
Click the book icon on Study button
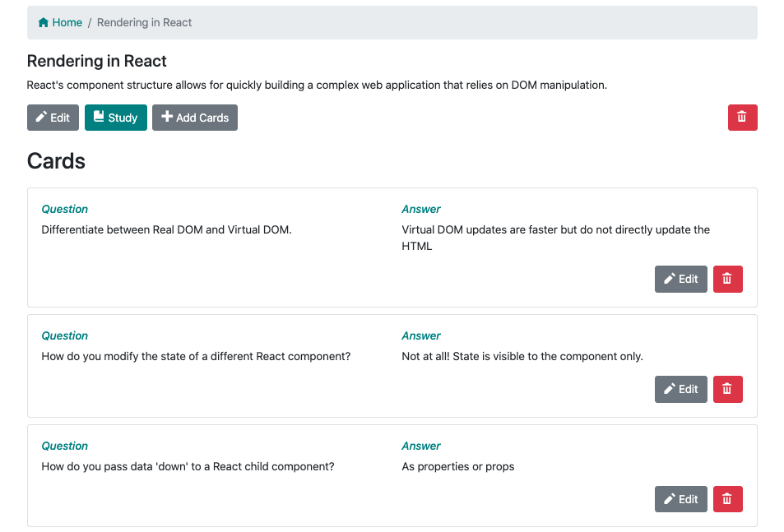coord(99,118)
